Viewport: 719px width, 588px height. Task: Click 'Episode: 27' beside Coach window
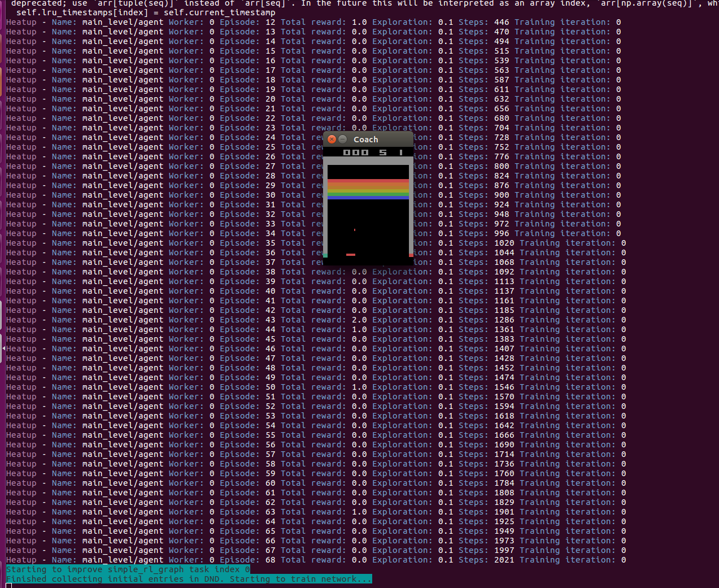click(x=247, y=166)
